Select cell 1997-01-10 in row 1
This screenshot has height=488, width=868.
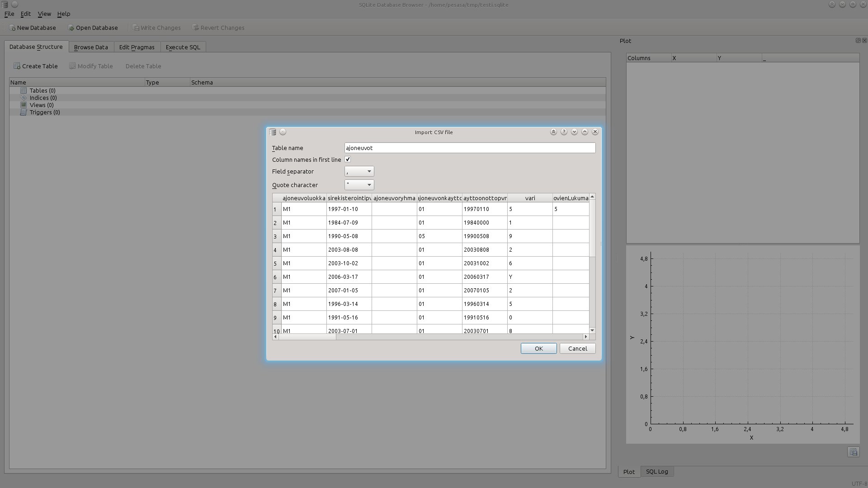pyautogui.click(x=349, y=209)
